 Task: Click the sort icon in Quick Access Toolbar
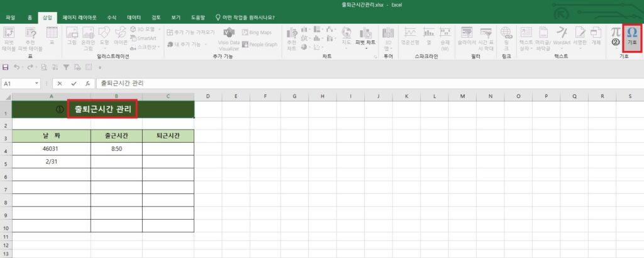tap(55, 67)
